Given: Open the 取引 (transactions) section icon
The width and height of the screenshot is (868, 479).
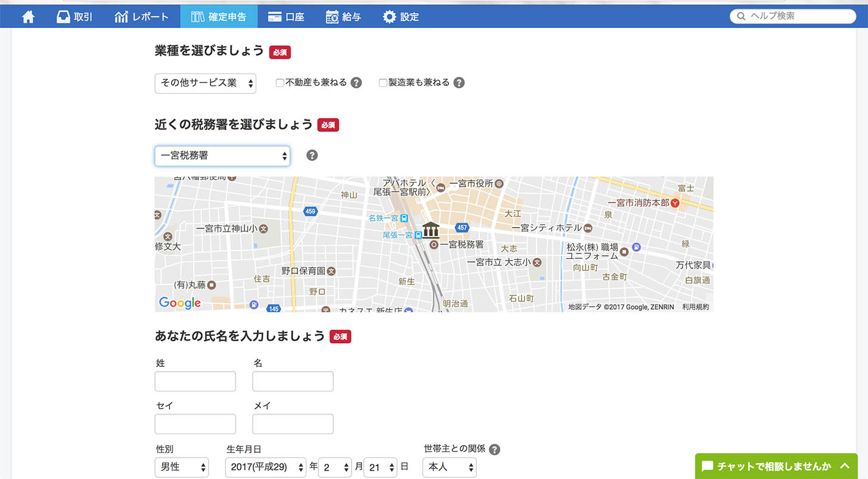Looking at the screenshot, I should (x=63, y=16).
